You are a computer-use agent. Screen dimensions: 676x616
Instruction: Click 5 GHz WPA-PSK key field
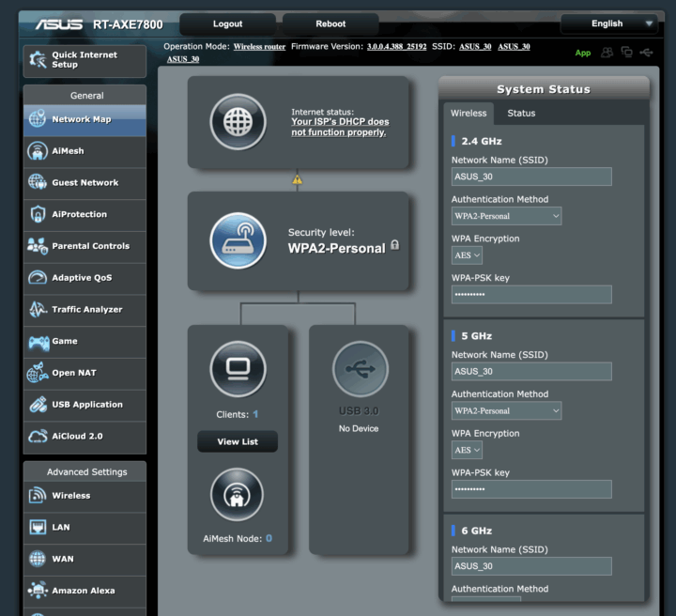tap(531, 489)
